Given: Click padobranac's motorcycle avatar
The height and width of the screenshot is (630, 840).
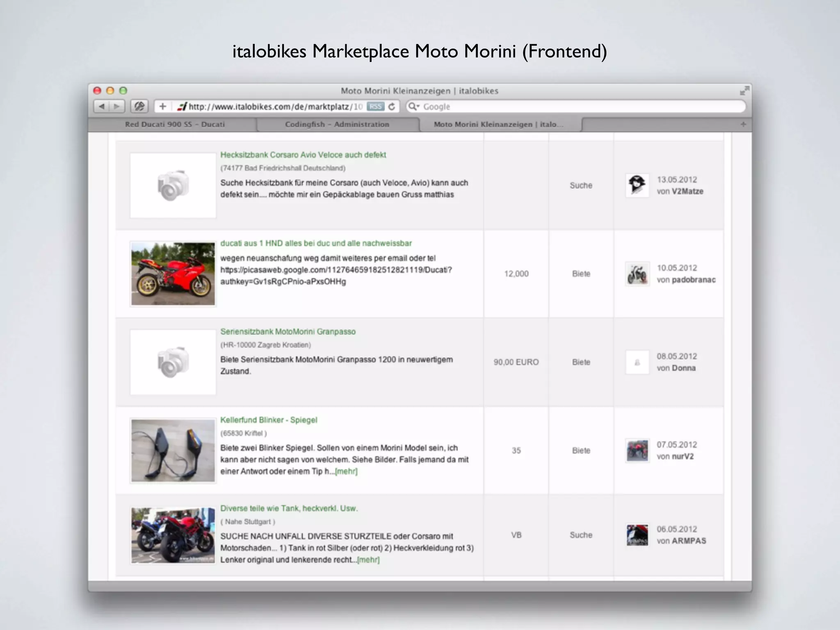Looking at the screenshot, I should [x=637, y=274].
